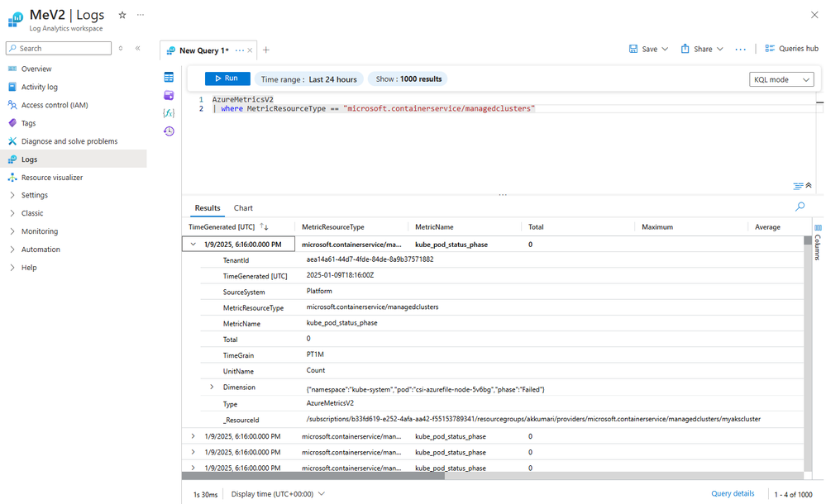This screenshot has width=826, height=504.
Task: Click the Share button
Action: tap(696, 49)
